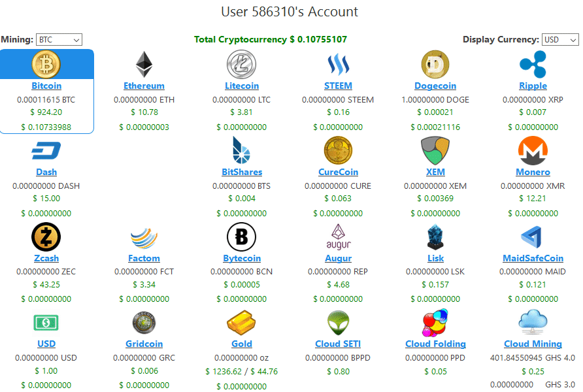Follow the CureCoin link
The image size is (583, 392).
338,172
